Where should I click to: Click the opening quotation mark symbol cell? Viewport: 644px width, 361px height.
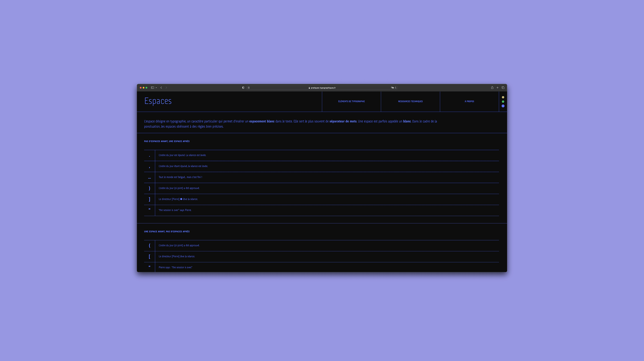[x=150, y=267]
